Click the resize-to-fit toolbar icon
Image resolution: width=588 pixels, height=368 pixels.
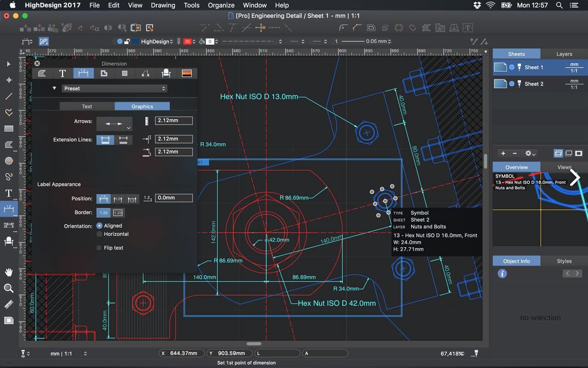click(150, 28)
